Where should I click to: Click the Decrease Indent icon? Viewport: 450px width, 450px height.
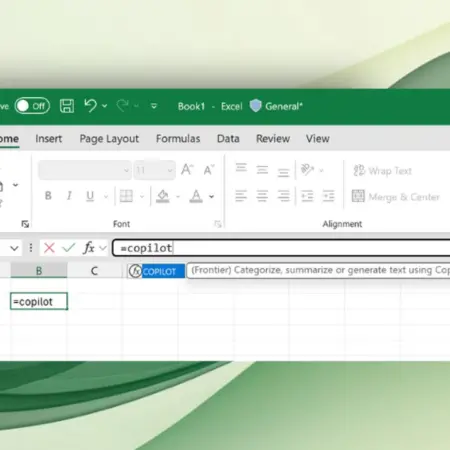coord(307,196)
